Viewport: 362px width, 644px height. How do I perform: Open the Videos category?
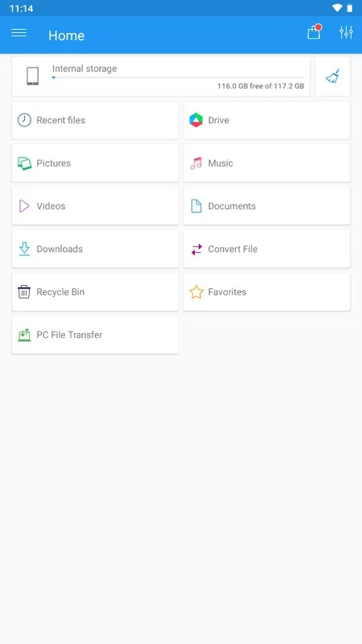coord(95,206)
